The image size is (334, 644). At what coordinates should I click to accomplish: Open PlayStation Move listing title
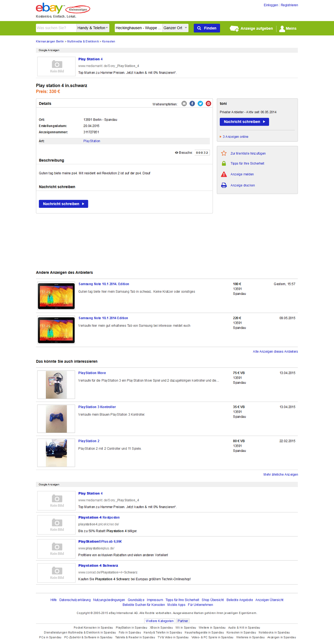pyautogui.click(x=92, y=373)
